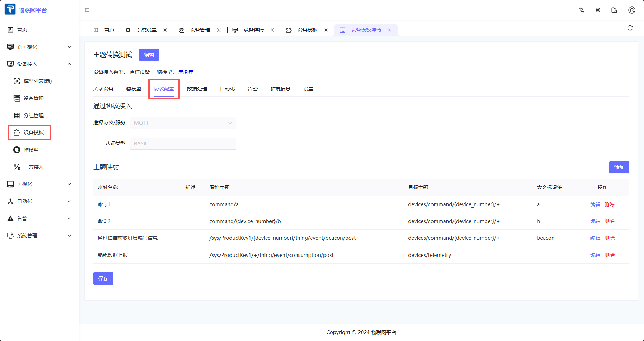Refresh the page with reload icon
The image size is (644, 341).
click(x=630, y=28)
